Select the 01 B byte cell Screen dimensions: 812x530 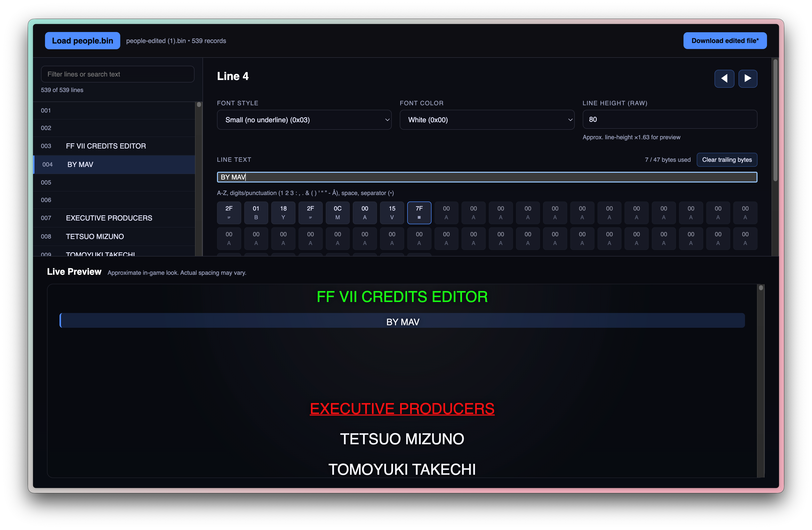(256, 212)
